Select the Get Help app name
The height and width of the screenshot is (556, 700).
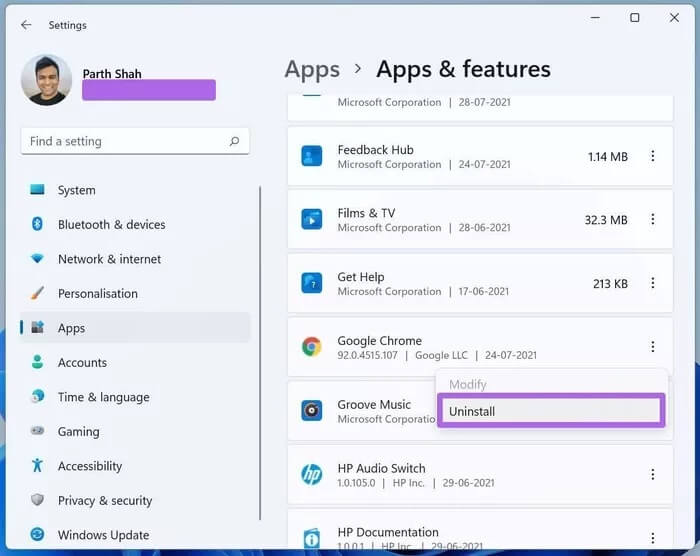tap(361, 277)
